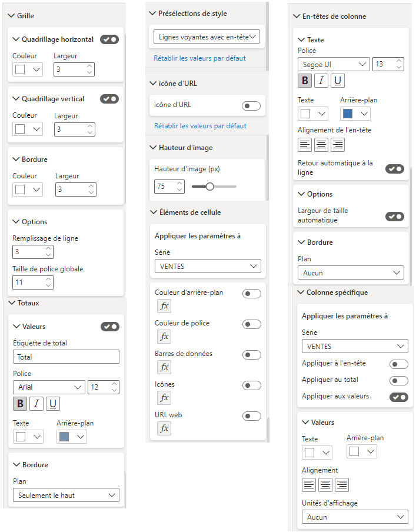Open En-têtes Bordure Plan Aucun dropdown
The height and width of the screenshot is (532, 416).
[x=351, y=272]
